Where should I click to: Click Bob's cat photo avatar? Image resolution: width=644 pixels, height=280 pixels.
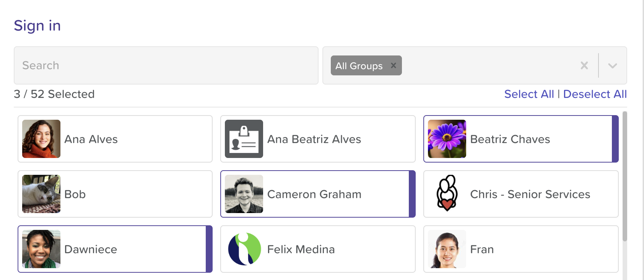tap(41, 194)
